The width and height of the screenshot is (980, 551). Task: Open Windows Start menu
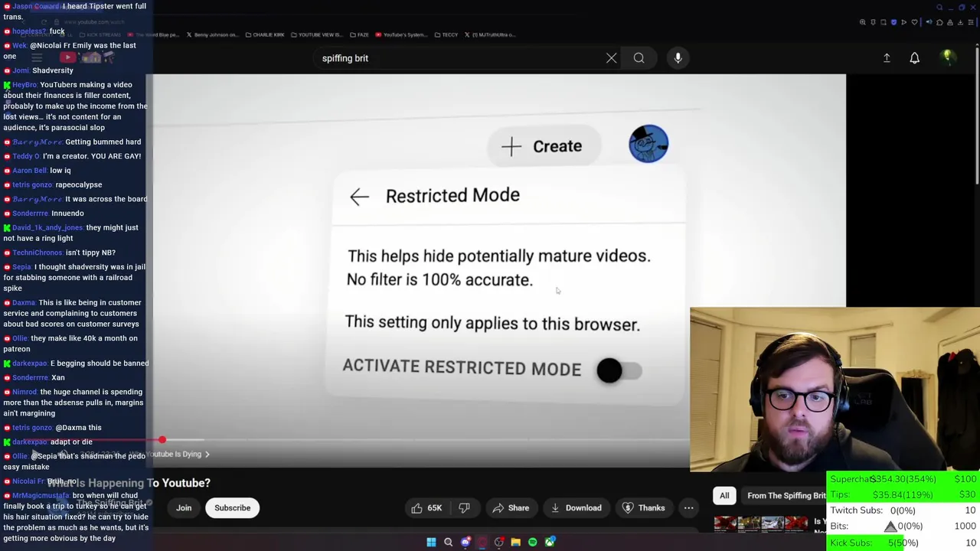431,542
